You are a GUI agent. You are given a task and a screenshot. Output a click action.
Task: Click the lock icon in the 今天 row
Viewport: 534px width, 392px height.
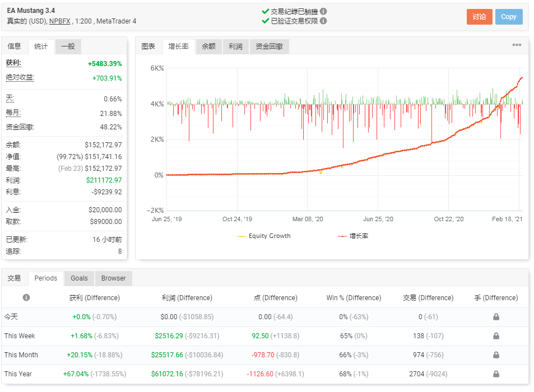(x=495, y=317)
